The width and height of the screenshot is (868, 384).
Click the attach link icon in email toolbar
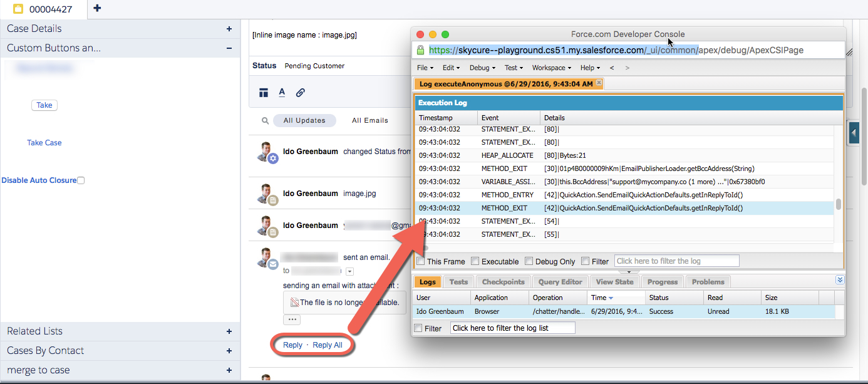tap(301, 93)
